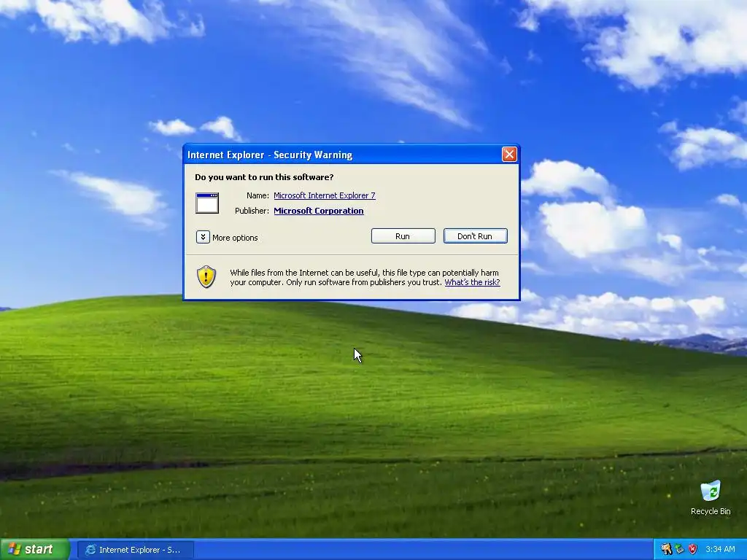Click the 'Do you want to run this software?' heading
This screenshot has height=560, width=747.
[264, 177]
